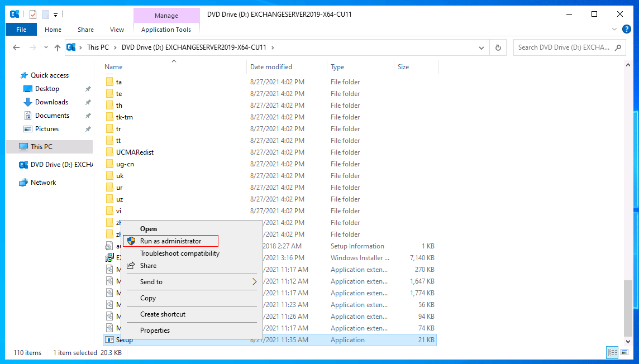Open Desktop in the navigation pane

pyautogui.click(x=47, y=89)
